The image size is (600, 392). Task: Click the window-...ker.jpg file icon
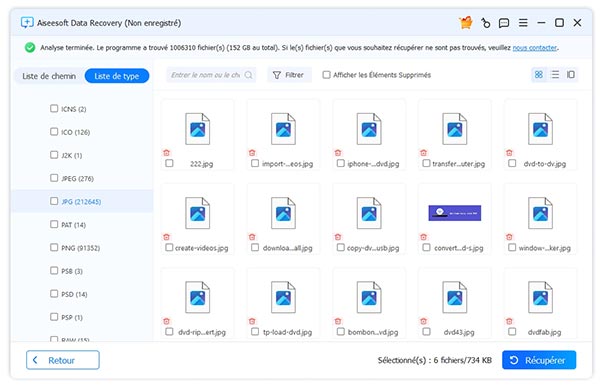[x=540, y=213]
